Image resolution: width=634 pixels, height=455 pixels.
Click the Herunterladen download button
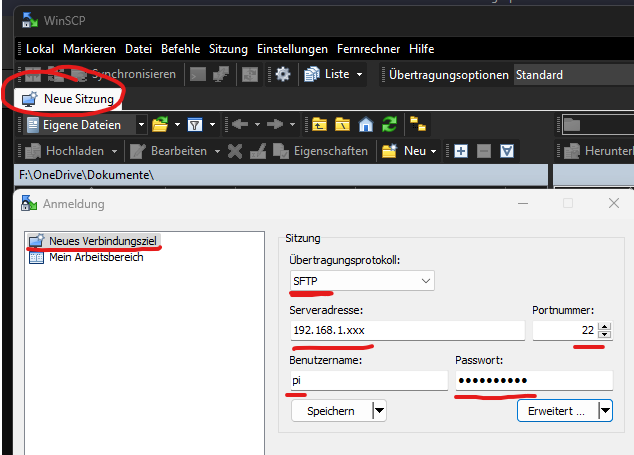(599, 151)
